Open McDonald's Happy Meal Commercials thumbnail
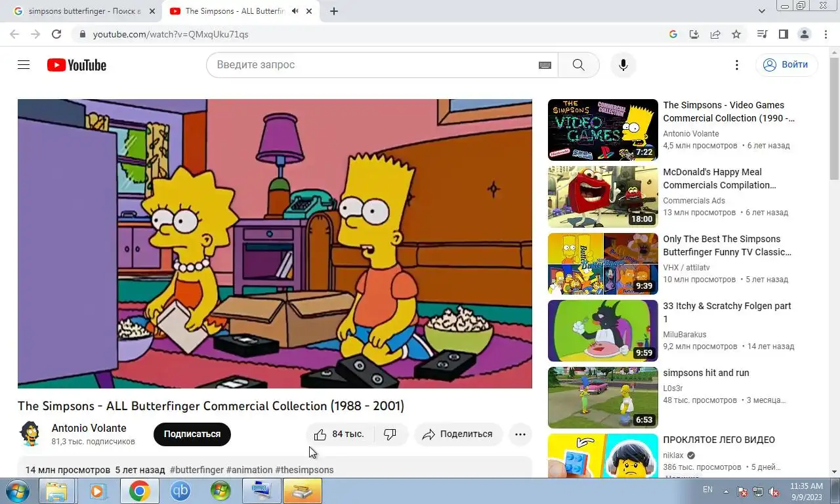The image size is (840, 504). 602,197
